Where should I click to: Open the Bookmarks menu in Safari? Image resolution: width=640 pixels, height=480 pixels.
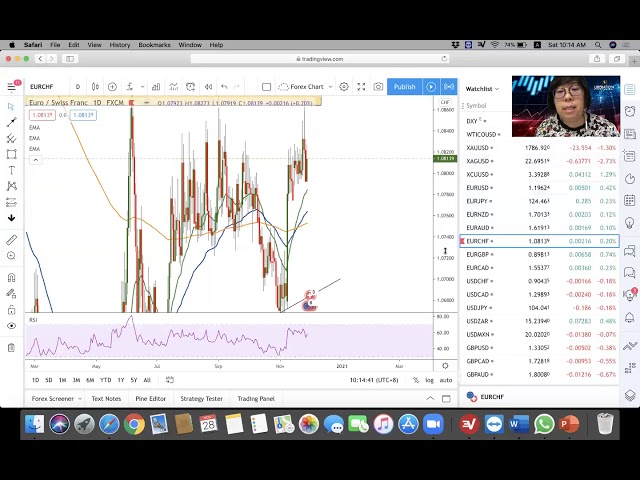point(154,45)
